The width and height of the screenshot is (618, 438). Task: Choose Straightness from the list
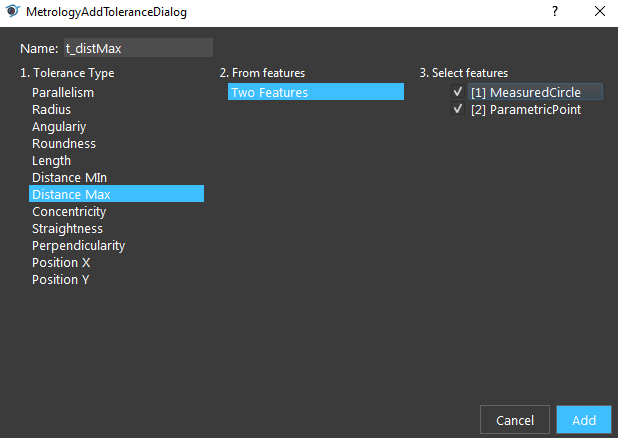pyautogui.click(x=117, y=228)
